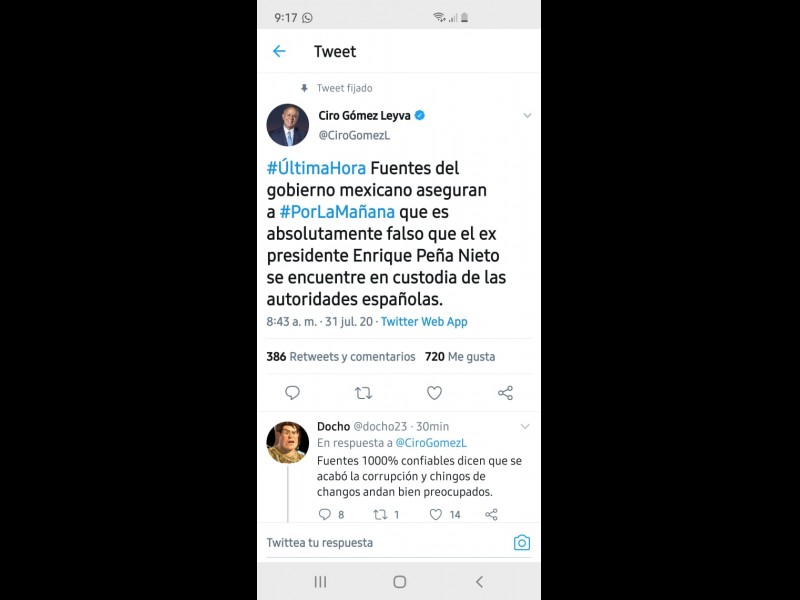The height and width of the screenshot is (600, 800).
Task: Share the main tweet
Action: [x=505, y=393]
